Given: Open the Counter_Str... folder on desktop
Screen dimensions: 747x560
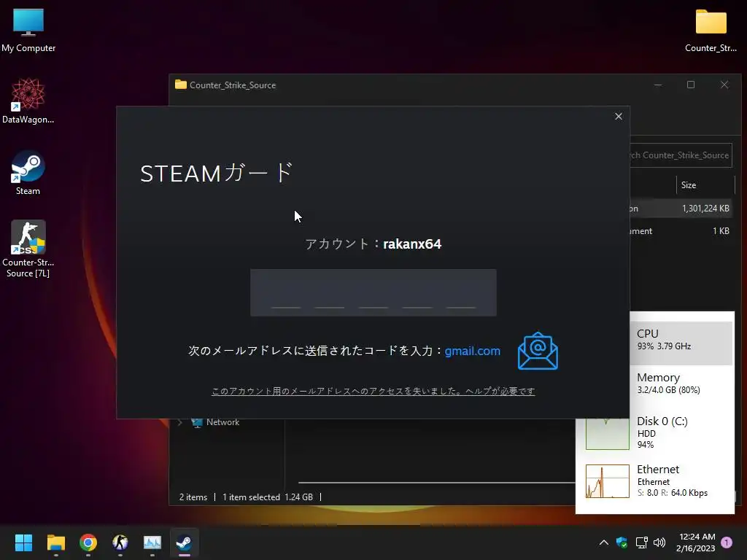Looking at the screenshot, I should pyautogui.click(x=711, y=30).
